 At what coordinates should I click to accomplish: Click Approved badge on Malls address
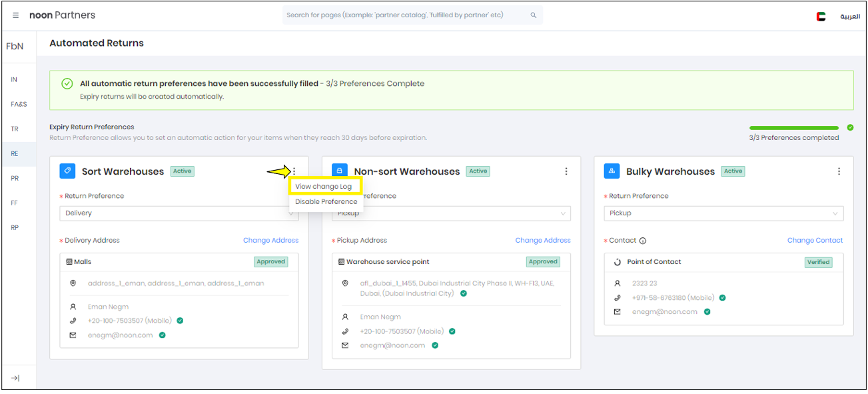[271, 262]
